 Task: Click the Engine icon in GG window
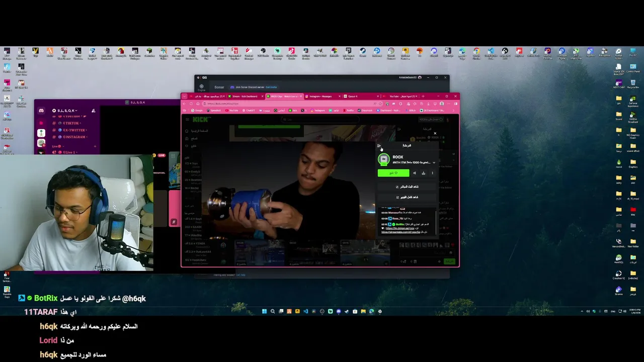pos(201,87)
